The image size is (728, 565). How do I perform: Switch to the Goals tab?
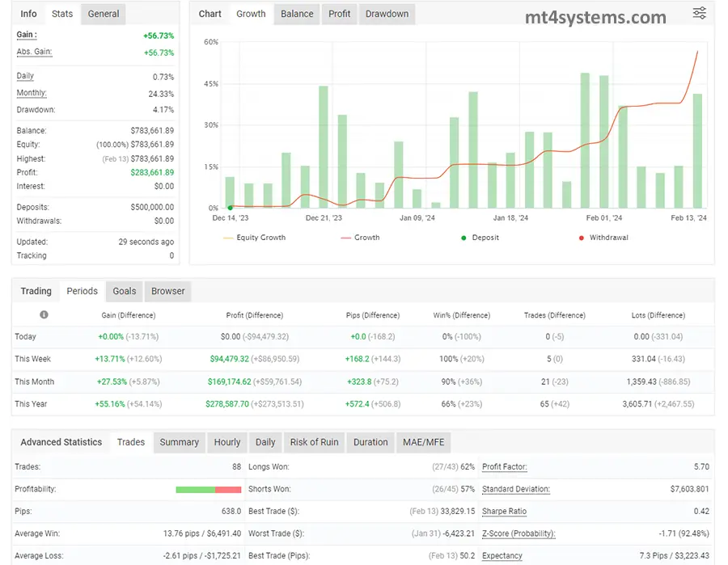coord(125,291)
